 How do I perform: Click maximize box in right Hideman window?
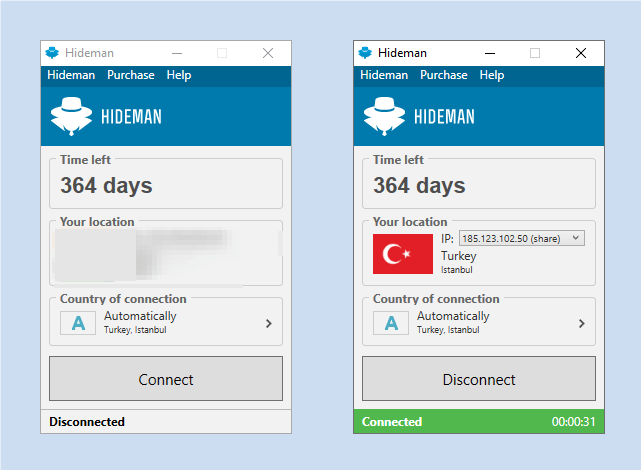535,53
